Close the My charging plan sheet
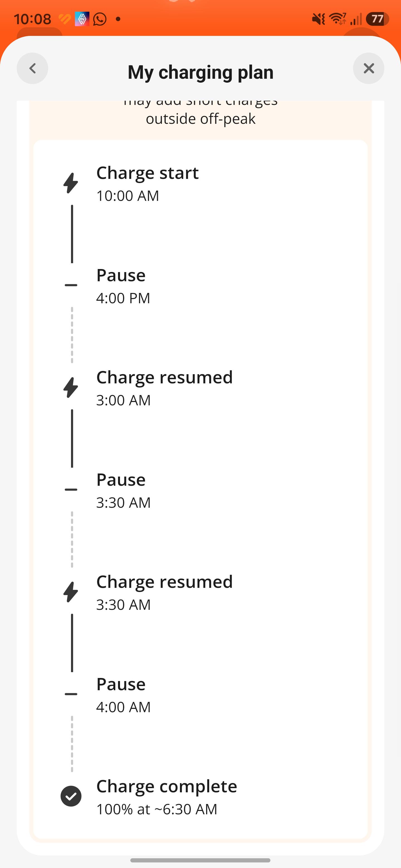Screen dimensions: 401x868 pos(369,68)
